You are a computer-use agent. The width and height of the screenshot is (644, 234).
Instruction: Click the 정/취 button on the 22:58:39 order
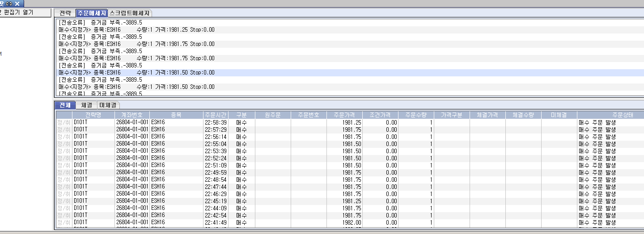click(64, 122)
